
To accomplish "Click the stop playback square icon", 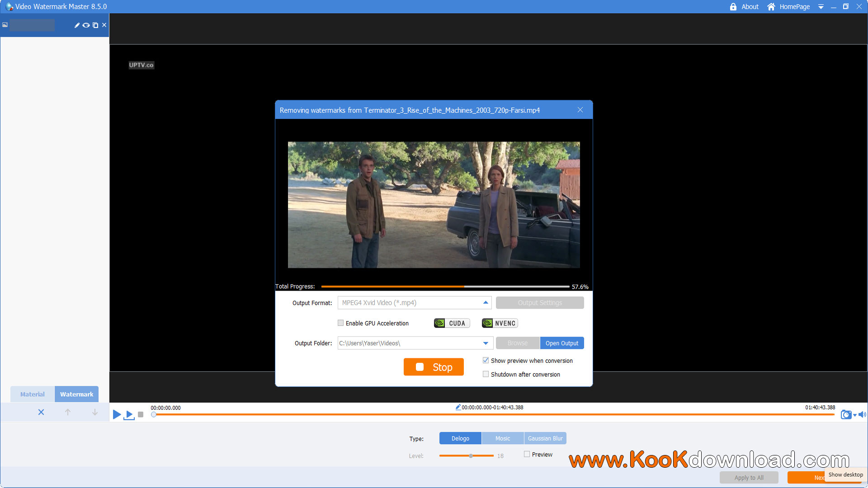I will [x=141, y=414].
